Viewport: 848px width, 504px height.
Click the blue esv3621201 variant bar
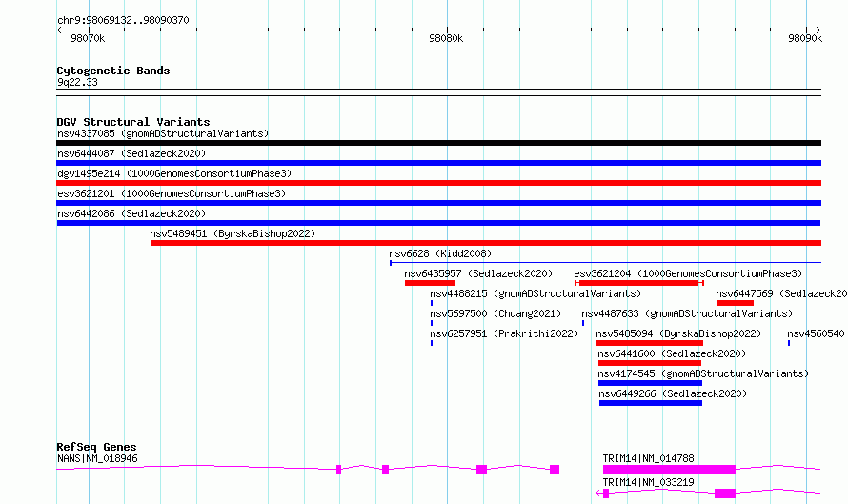438,203
